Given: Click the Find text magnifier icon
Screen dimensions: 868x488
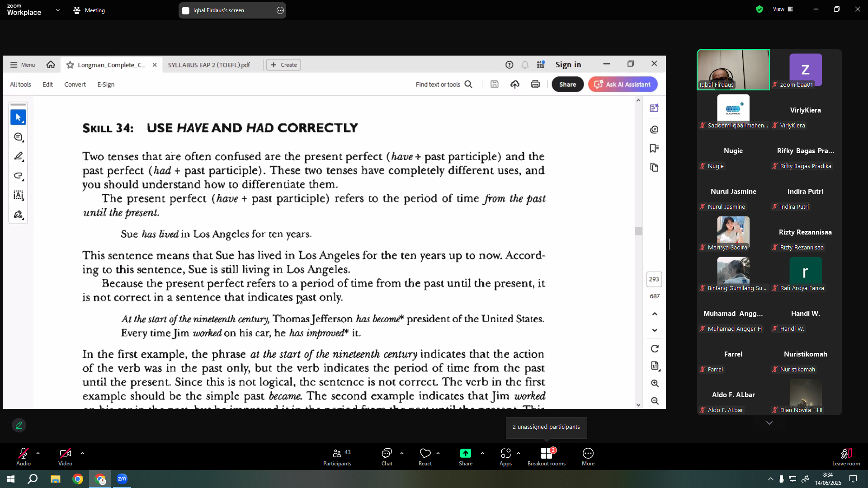Looking at the screenshot, I should coord(468,84).
